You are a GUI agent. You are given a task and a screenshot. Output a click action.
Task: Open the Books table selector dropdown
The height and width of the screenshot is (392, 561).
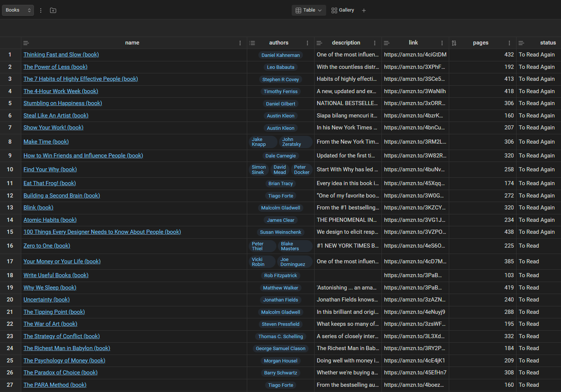pos(18,10)
